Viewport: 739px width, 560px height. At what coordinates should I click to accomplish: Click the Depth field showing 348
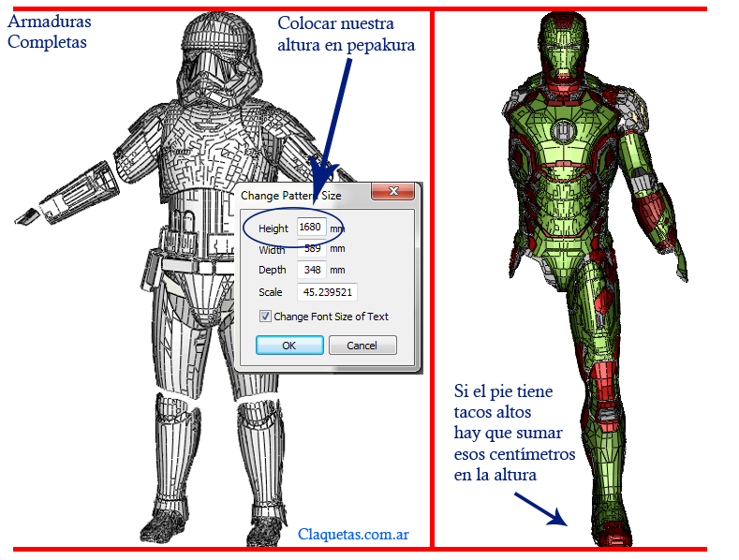tap(312, 270)
